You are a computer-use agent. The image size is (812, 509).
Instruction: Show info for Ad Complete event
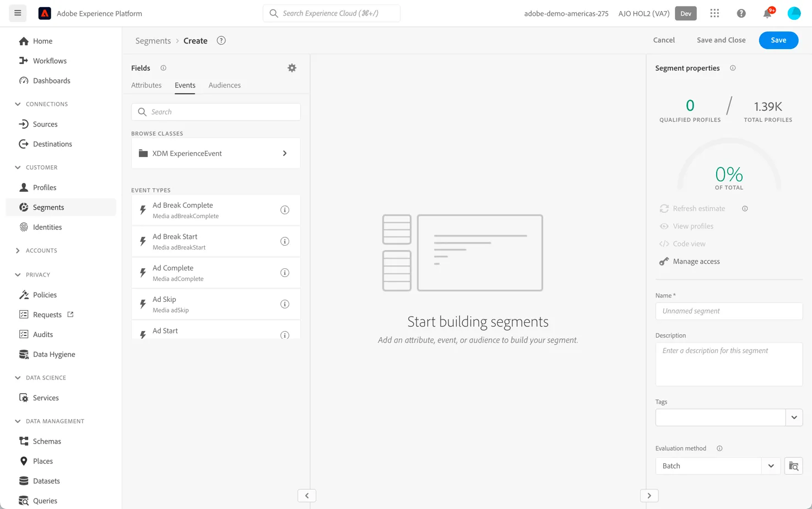pyautogui.click(x=285, y=273)
